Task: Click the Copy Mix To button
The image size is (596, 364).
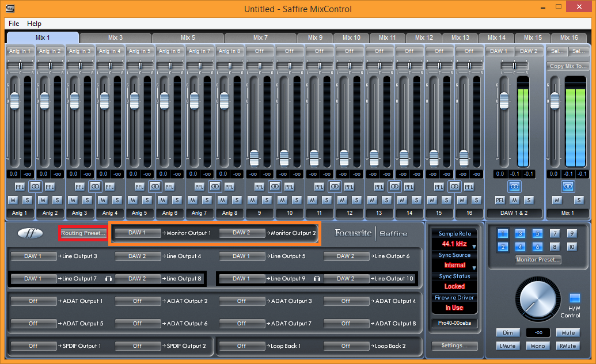Action: [x=568, y=66]
